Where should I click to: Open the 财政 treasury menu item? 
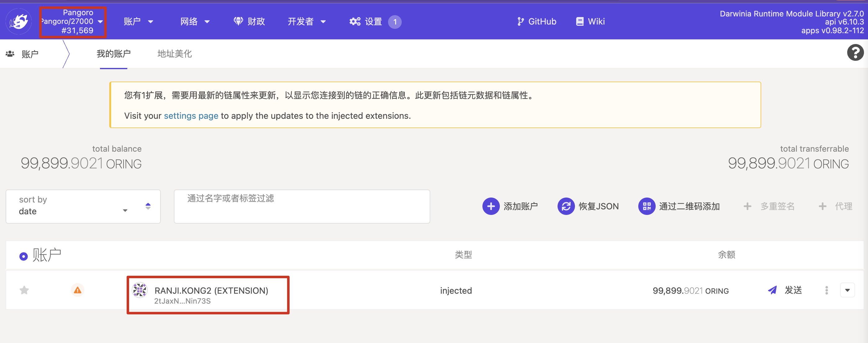tap(249, 21)
